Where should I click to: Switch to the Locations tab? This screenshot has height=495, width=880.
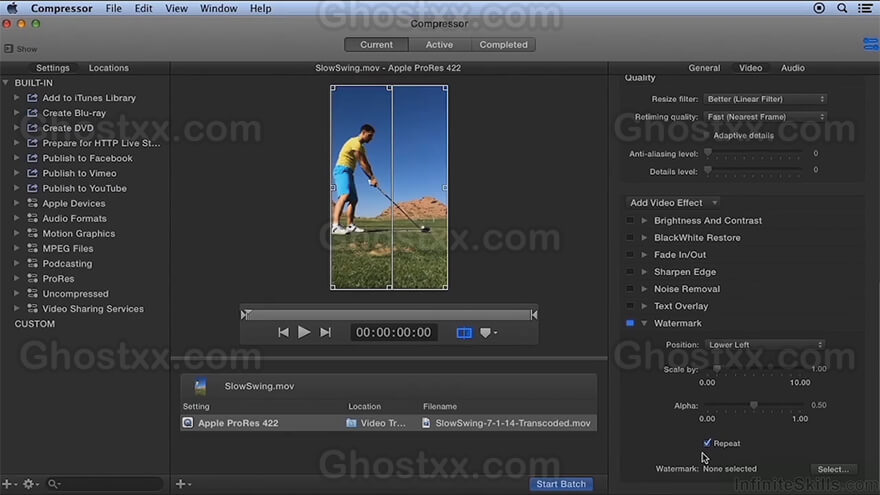(108, 68)
